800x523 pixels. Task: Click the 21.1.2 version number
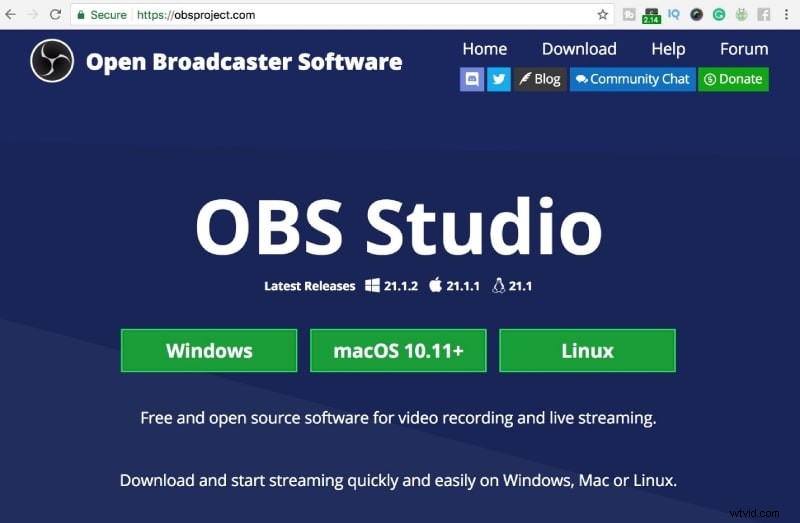tap(401, 286)
